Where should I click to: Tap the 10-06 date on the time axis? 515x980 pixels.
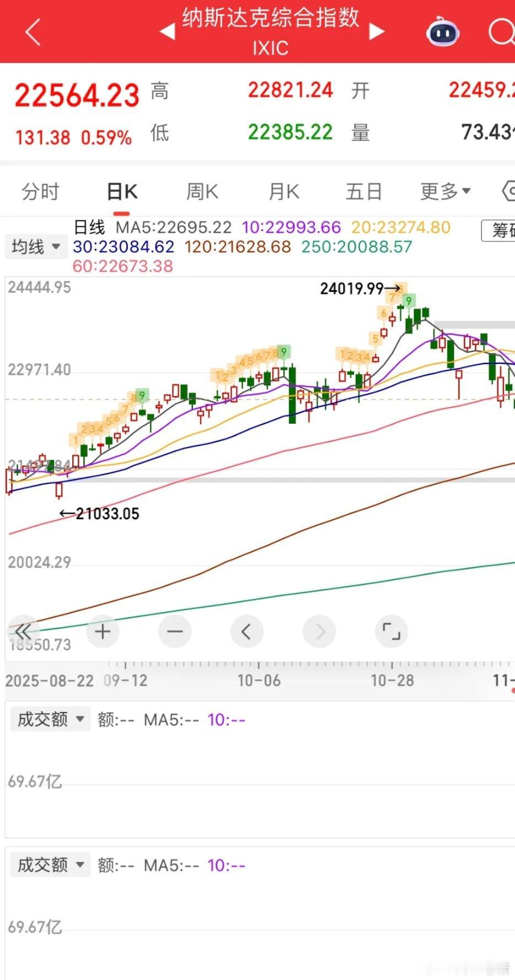pos(259,680)
